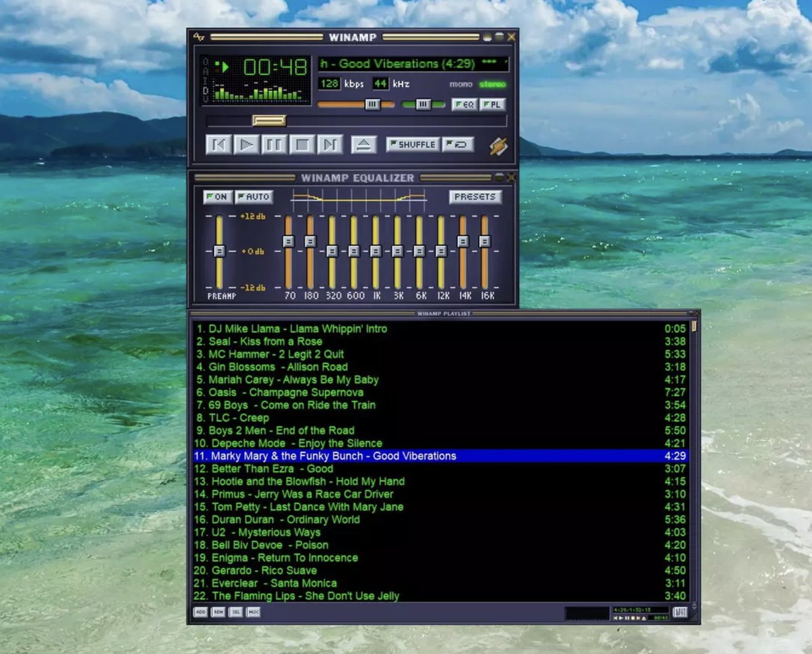Click the Winamp lightning bolt logo icon
The image size is (812, 654).
499,146
